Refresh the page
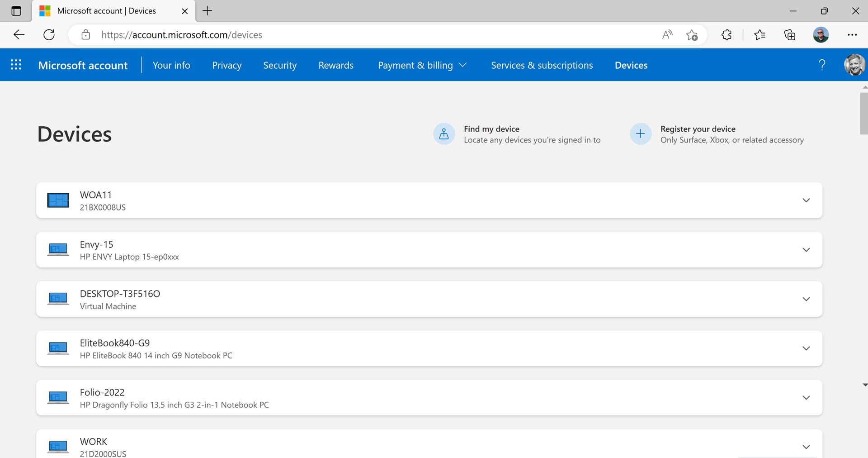868x458 pixels. tap(49, 35)
